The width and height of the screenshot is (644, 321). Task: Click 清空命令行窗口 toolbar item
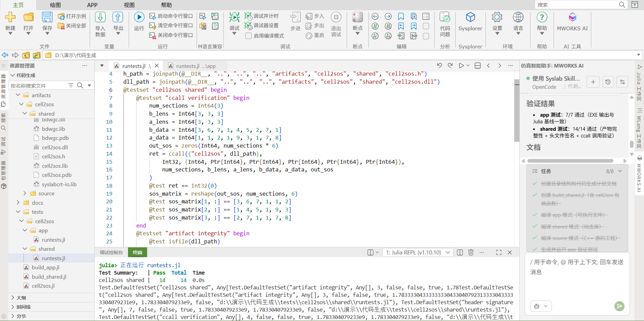point(171,26)
